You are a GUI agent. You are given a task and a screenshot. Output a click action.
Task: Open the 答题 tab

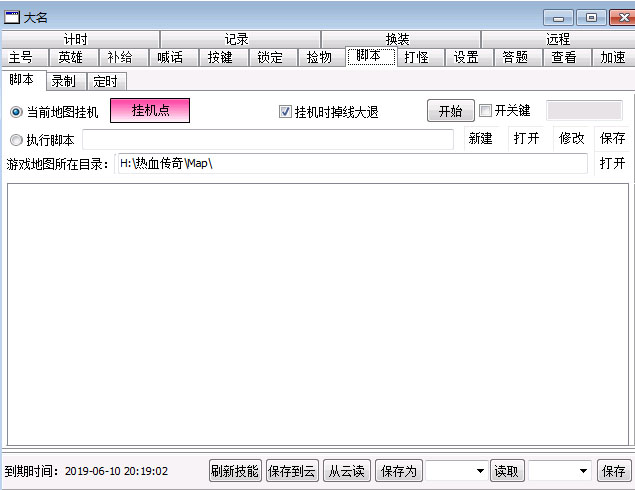(x=518, y=57)
